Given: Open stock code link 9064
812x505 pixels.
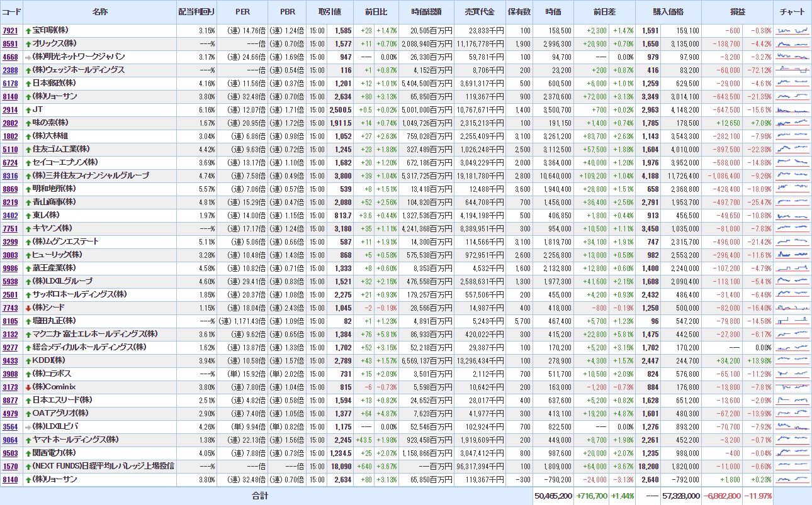Looking at the screenshot, I should [10, 440].
